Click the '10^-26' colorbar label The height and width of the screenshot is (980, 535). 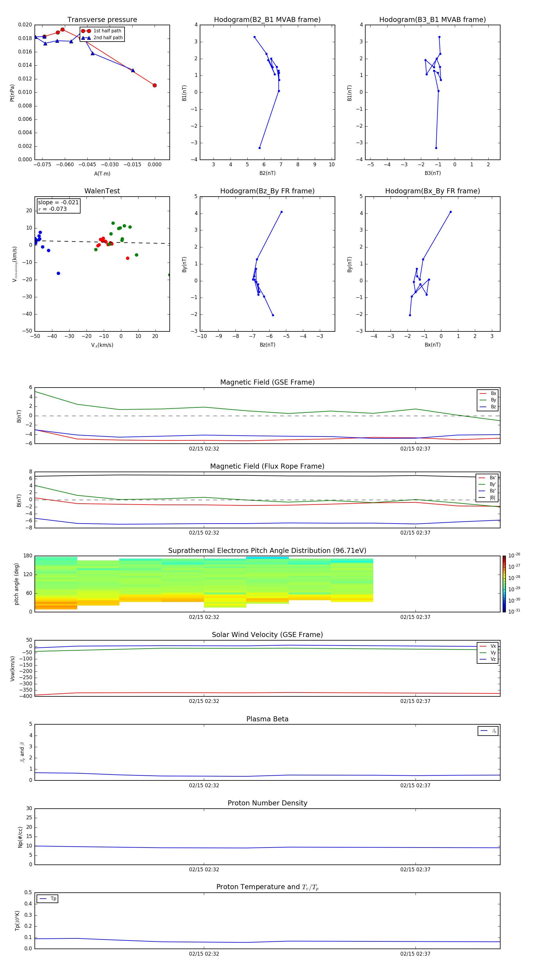514,555
